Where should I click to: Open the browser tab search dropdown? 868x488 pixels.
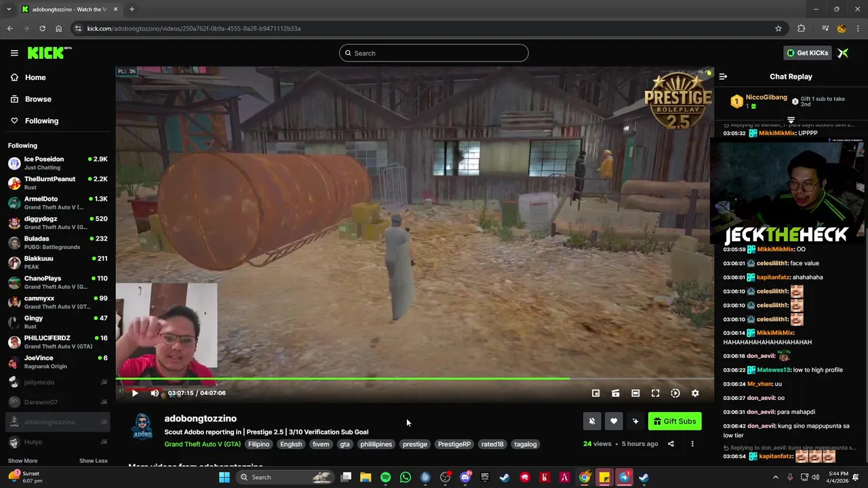click(9, 9)
